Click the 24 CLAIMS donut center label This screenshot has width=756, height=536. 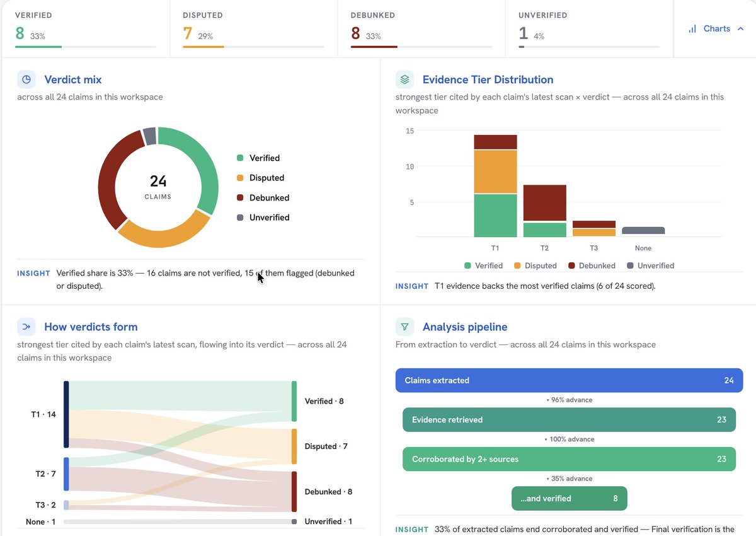pyautogui.click(x=158, y=187)
